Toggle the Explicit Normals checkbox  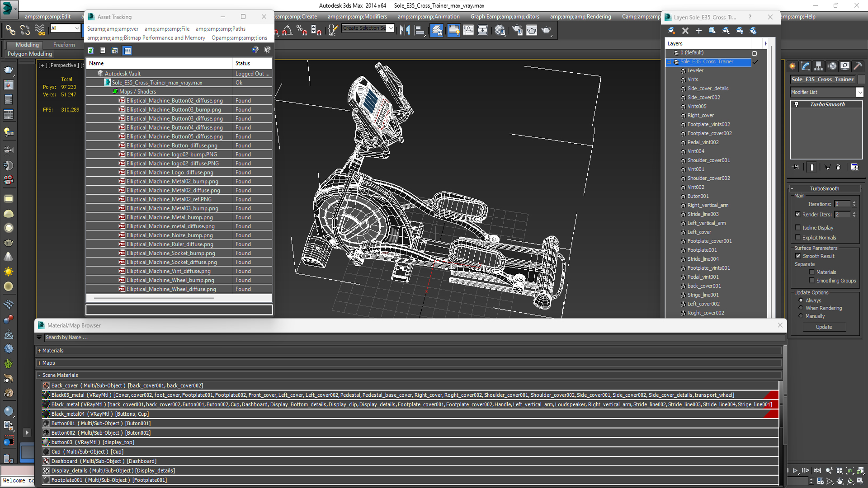point(798,238)
